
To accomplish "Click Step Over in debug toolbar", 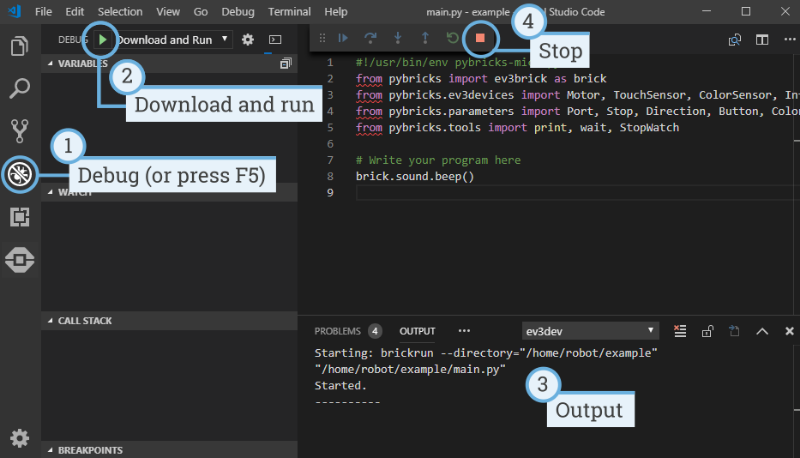I will (x=370, y=38).
